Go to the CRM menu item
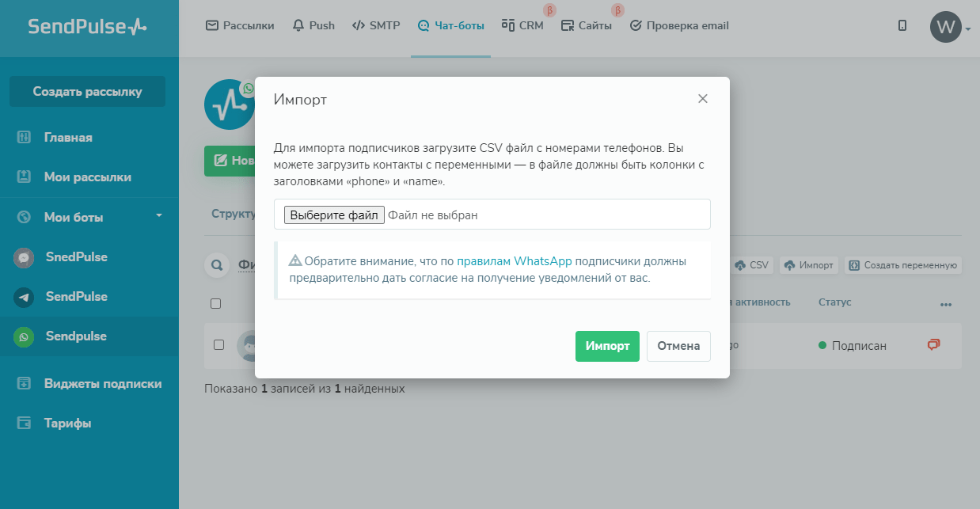 click(x=523, y=25)
